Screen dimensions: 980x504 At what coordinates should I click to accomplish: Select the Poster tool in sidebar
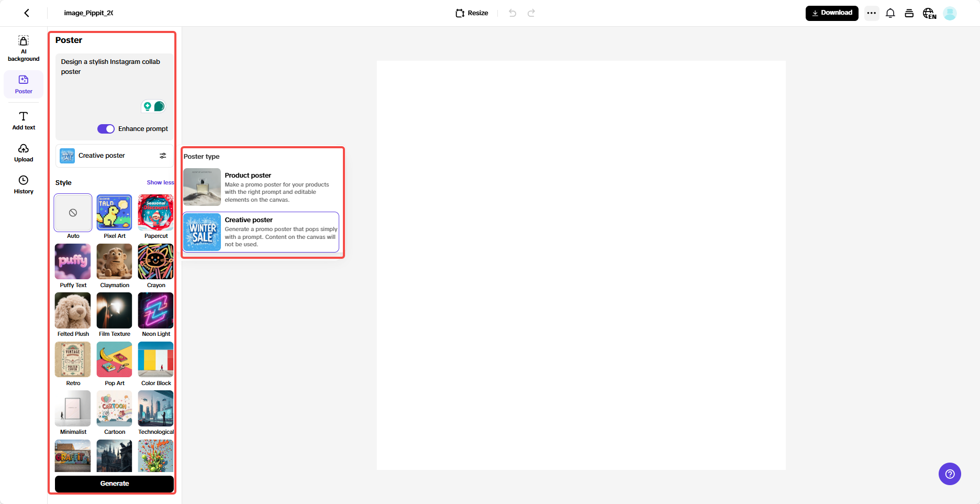(24, 84)
